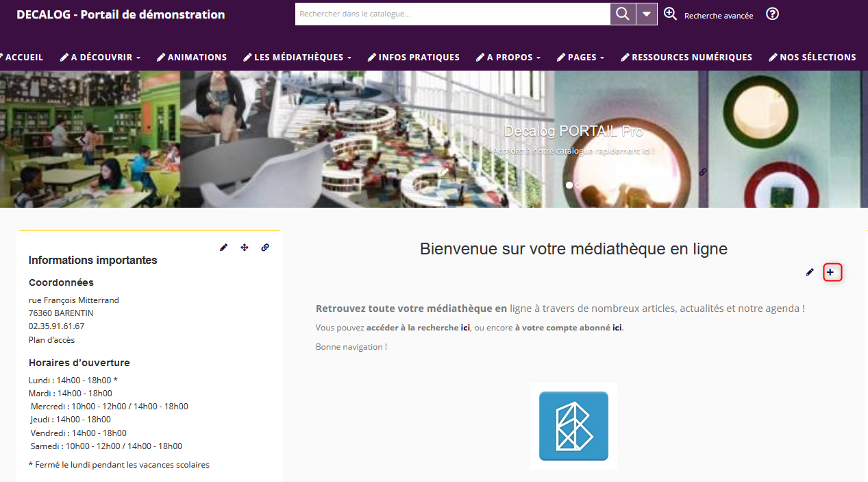The height and width of the screenshot is (482, 868).
Task: Click the Plan d'accès link
Action: pyautogui.click(x=51, y=340)
